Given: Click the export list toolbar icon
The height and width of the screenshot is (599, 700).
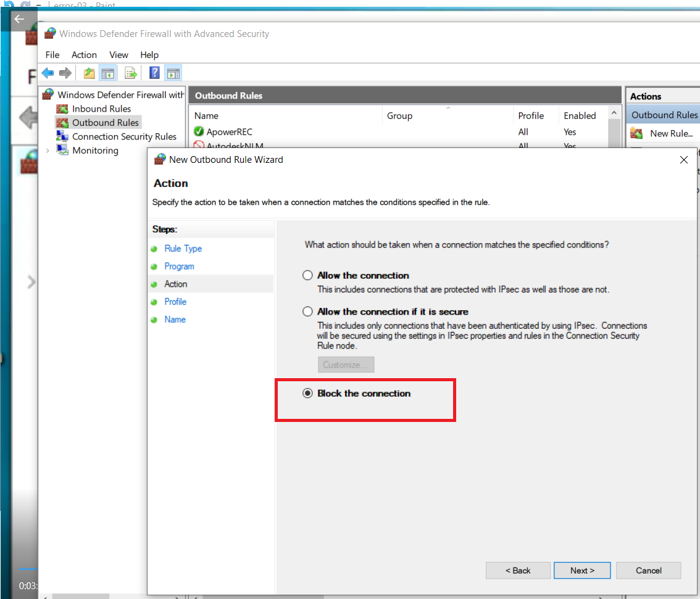Looking at the screenshot, I should [131, 73].
